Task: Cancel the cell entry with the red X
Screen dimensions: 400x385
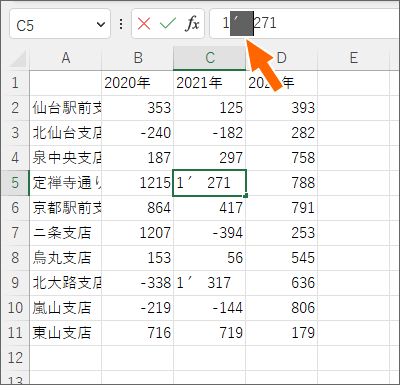Action: click(144, 24)
